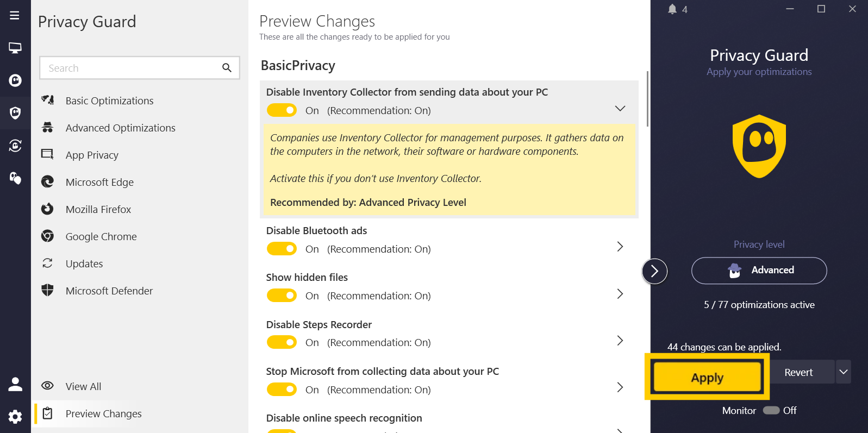Turn on the Monitor switch
This screenshot has width=868, height=433.
point(771,410)
